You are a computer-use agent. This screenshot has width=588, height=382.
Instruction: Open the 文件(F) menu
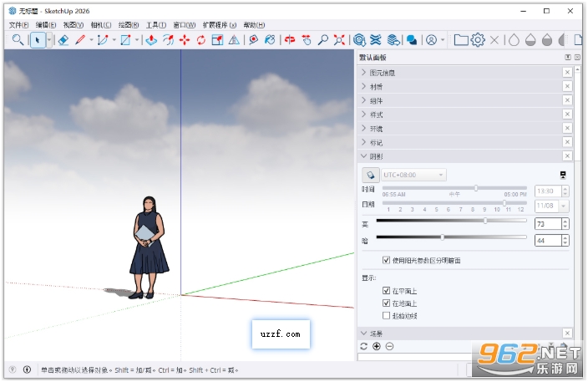click(x=18, y=25)
